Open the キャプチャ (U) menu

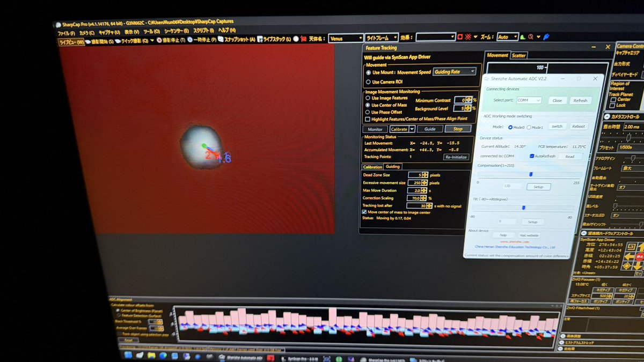point(111,32)
